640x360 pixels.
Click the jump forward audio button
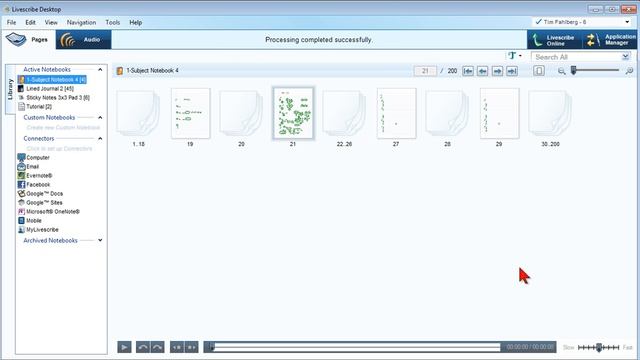point(158,347)
